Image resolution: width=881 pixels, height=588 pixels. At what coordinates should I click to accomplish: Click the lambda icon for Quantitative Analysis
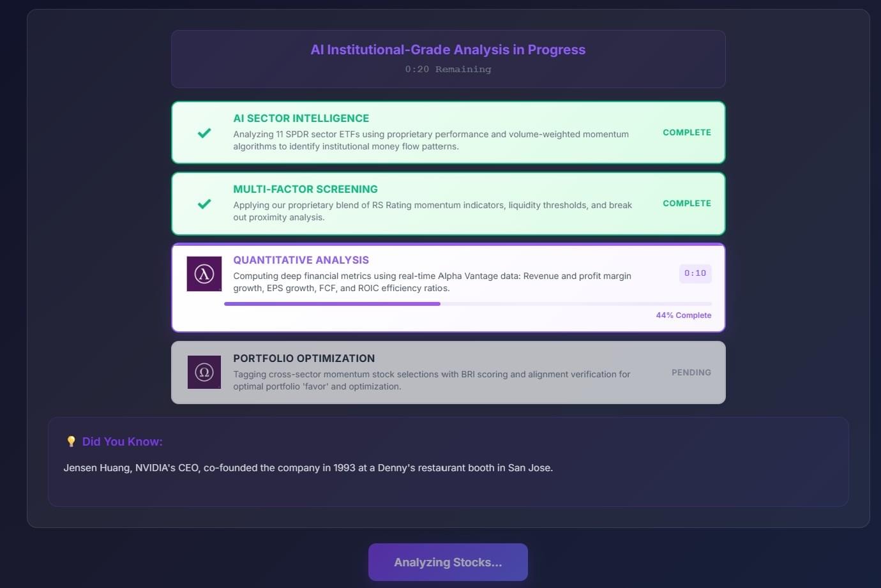click(204, 274)
